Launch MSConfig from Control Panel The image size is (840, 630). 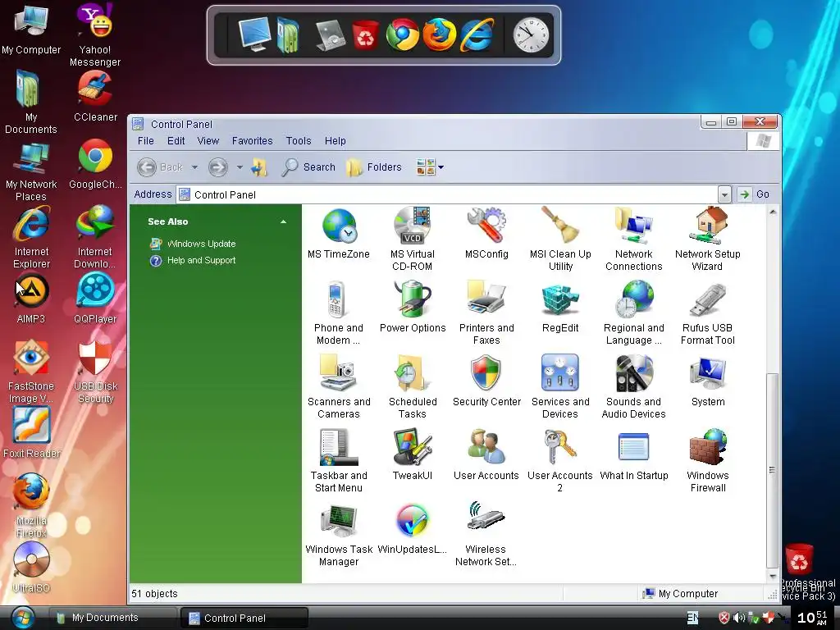(486, 234)
